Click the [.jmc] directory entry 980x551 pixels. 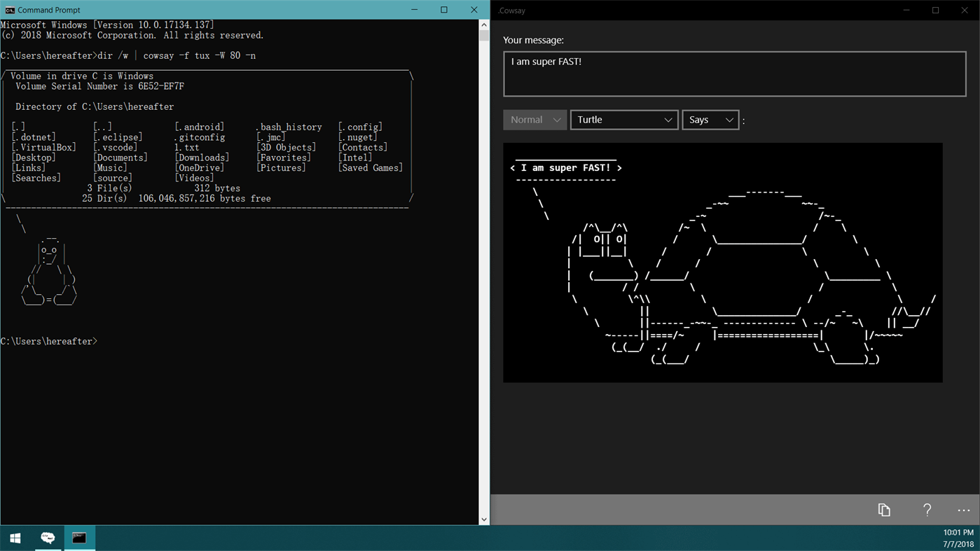pyautogui.click(x=271, y=137)
